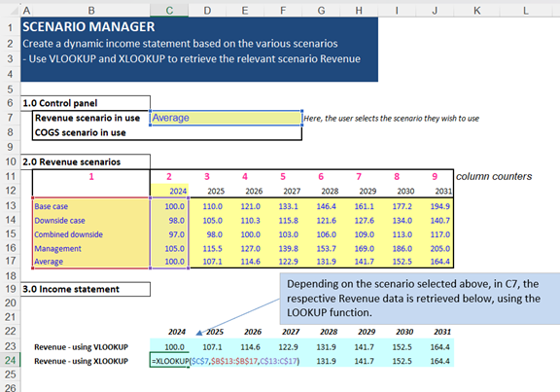This screenshot has height=392, width=560.
Task: Click the Select All corner triangle
Action: (x=14, y=12)
